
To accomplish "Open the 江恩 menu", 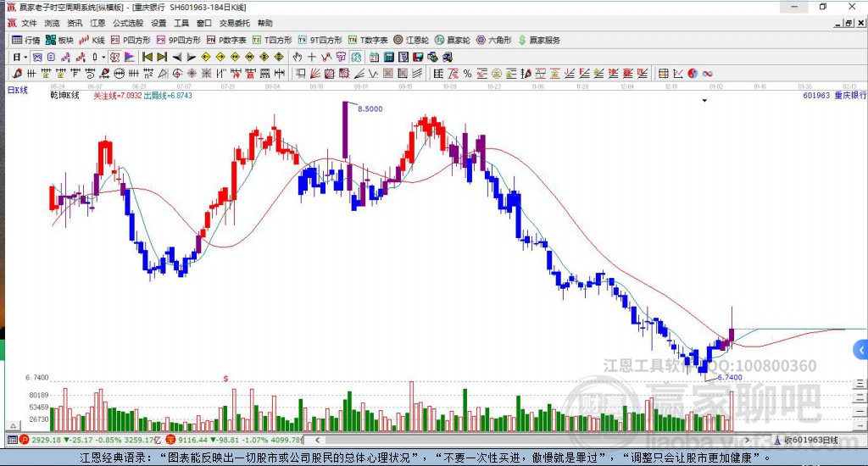I will click(97, 23).
